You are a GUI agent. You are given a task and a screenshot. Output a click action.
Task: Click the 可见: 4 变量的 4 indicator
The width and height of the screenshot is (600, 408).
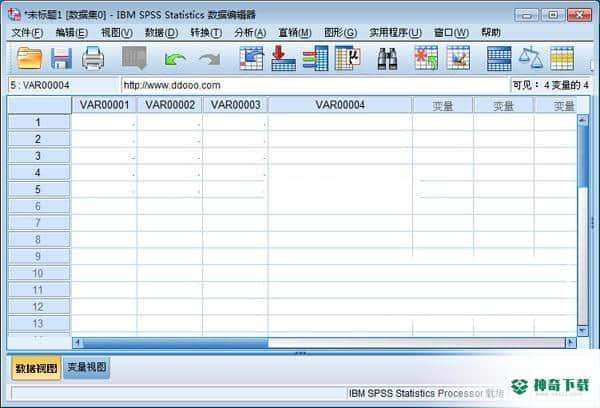(x=550, y=85)
